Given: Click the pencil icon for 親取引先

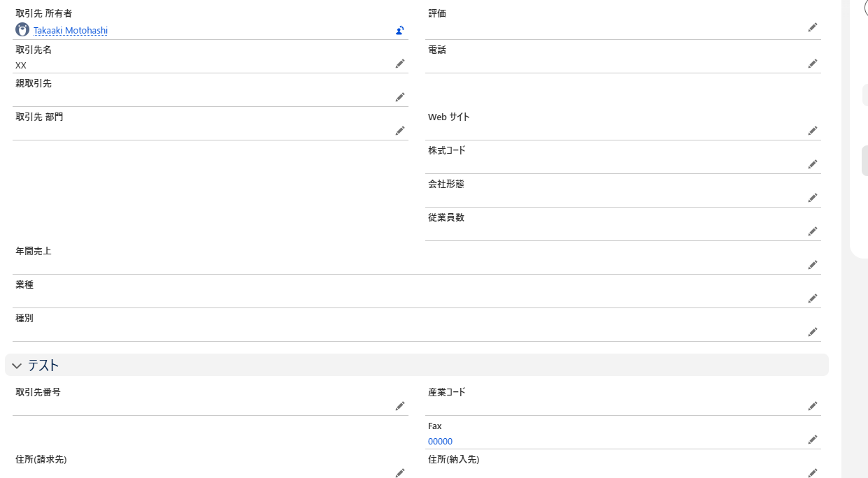Looking at the screenshot, I should 400,97.
